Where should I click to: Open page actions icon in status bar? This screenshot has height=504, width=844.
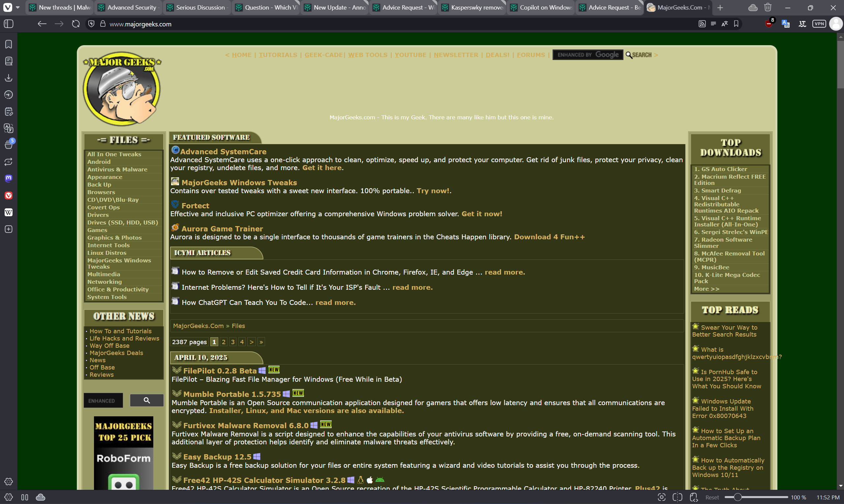(693, 497)
